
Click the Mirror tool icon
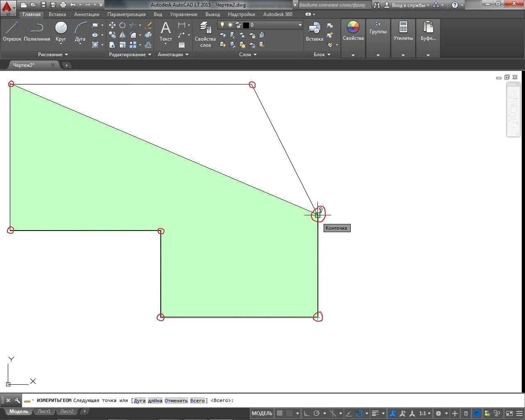(x=122, y=35)
